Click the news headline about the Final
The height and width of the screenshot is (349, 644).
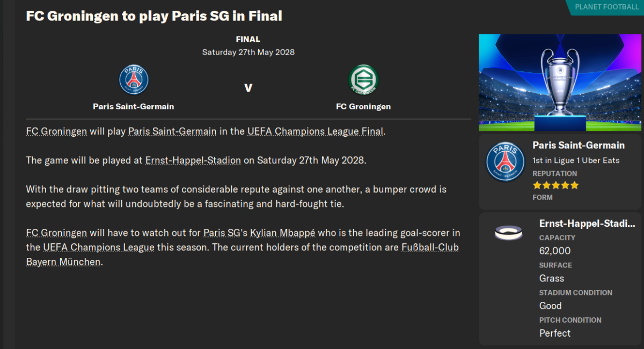click(154, 16)
